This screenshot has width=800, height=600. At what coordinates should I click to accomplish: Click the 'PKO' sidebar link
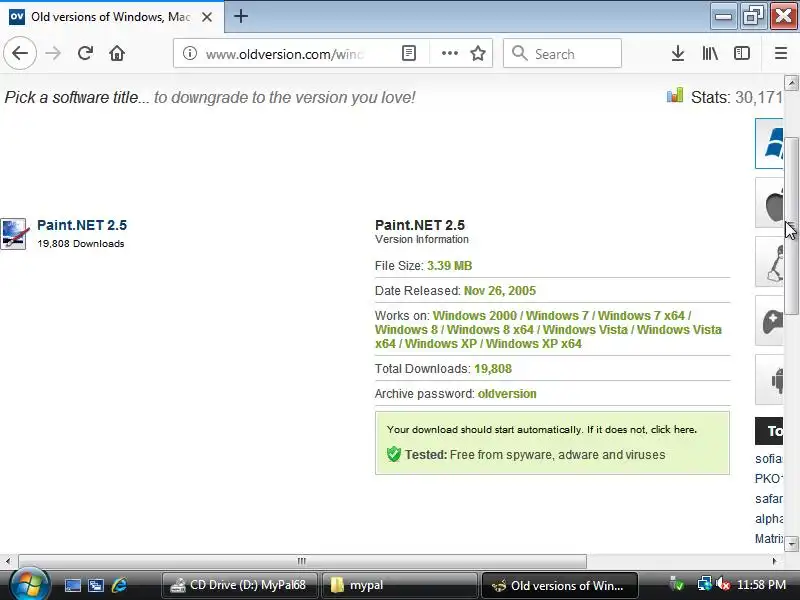[x=768, y=479]
